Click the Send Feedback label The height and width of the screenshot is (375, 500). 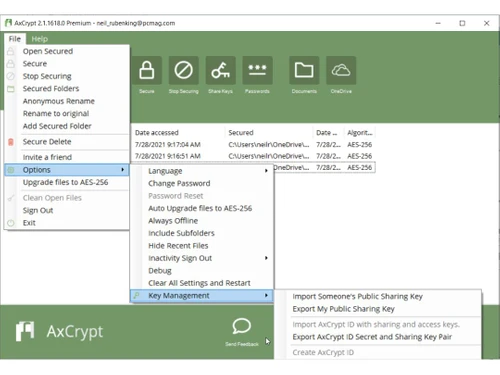(242, 344)
